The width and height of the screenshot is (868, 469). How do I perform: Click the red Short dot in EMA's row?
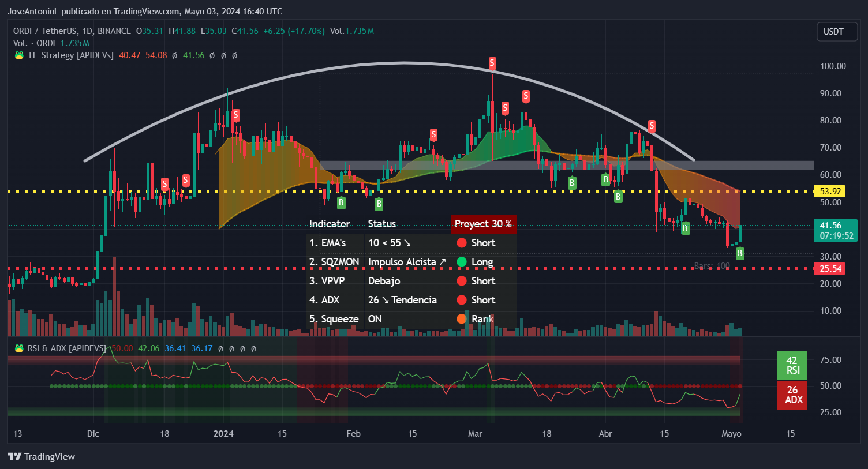click(x=462, y=243)
